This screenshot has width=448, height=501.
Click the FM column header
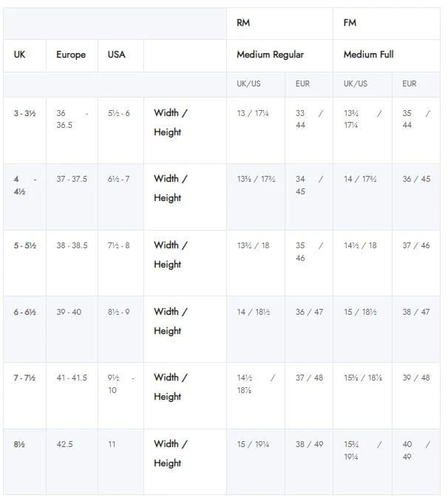350,23
